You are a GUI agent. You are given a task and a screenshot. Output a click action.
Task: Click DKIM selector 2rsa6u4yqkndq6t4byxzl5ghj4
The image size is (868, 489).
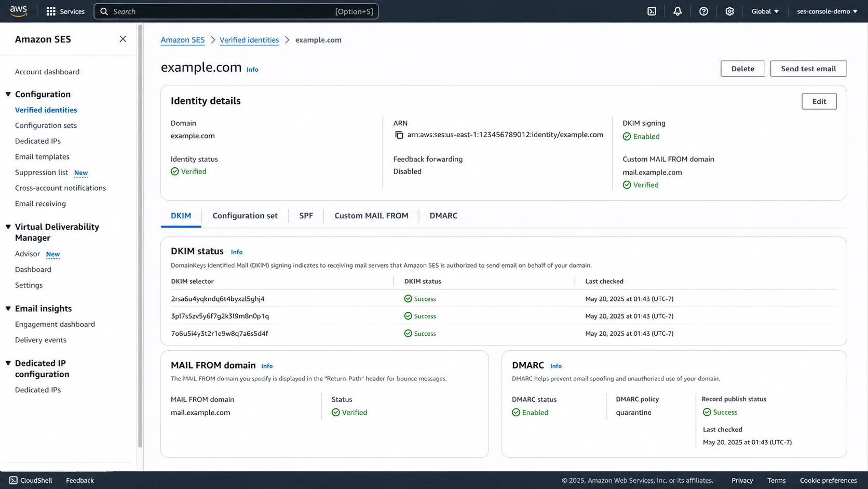(218, 299)
